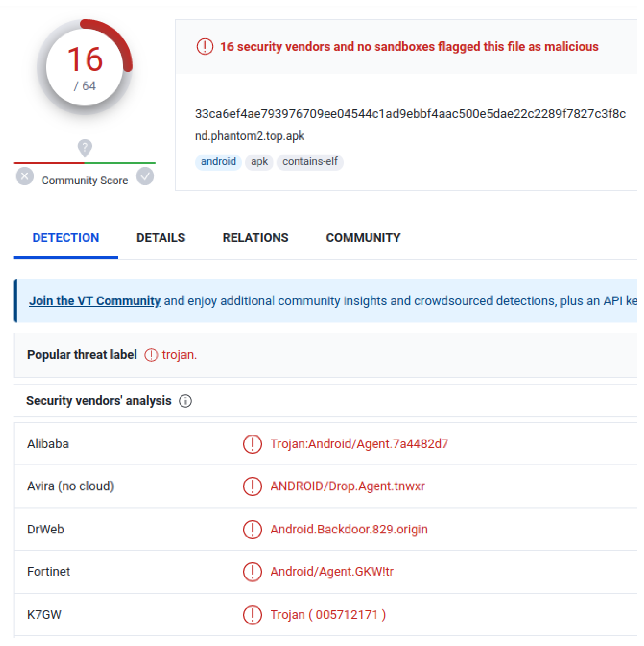Click the alert icon in the K7GW row

(x=253, y=615)
